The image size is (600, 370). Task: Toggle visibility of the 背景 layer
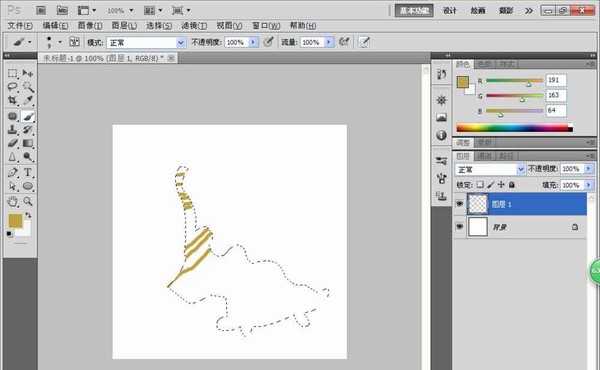coord(460,227)
